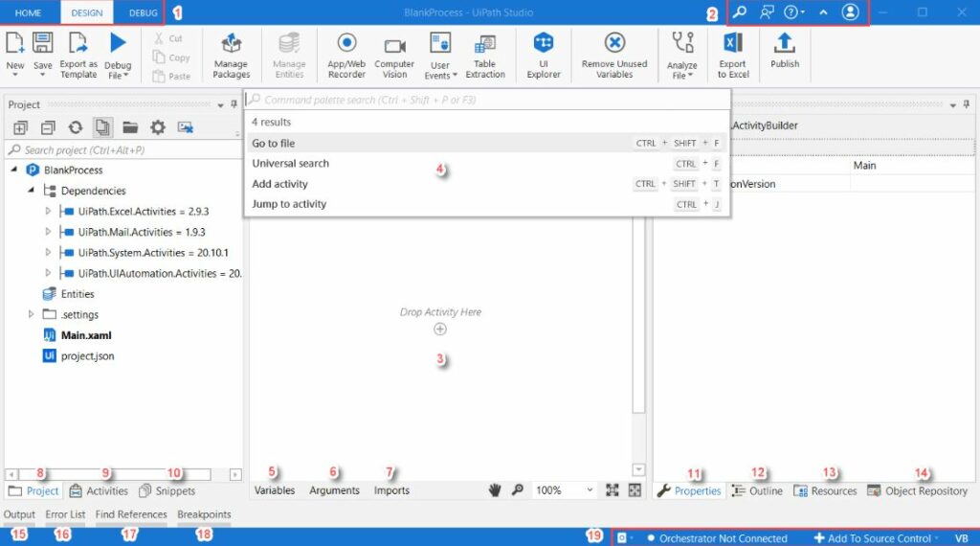Launch Table Extraction

point(485,57)
